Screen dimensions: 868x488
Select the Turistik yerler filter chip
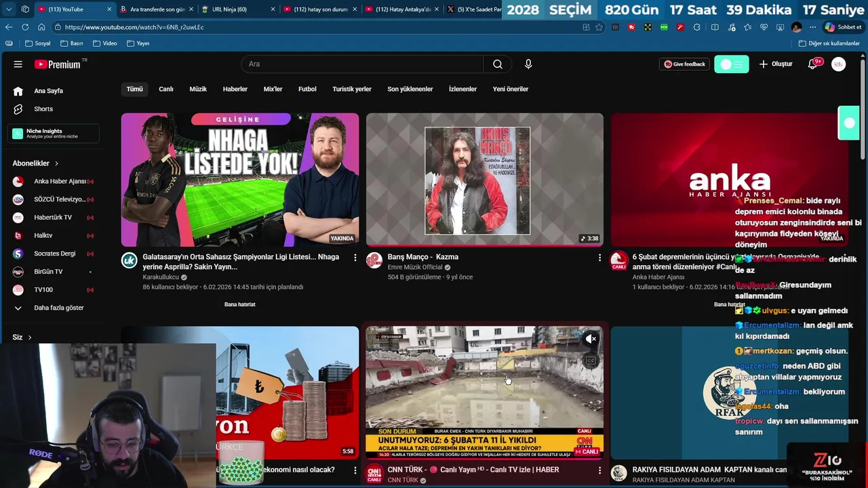[352, 89]
